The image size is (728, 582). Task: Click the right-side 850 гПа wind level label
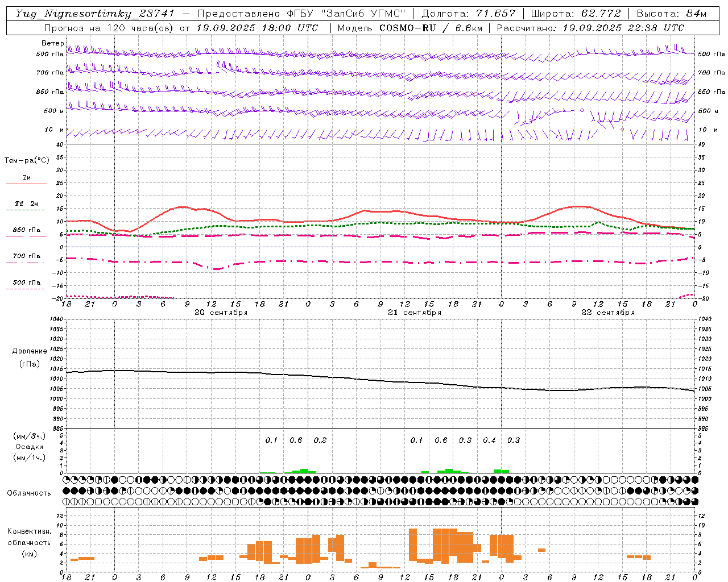coord(712,92)
